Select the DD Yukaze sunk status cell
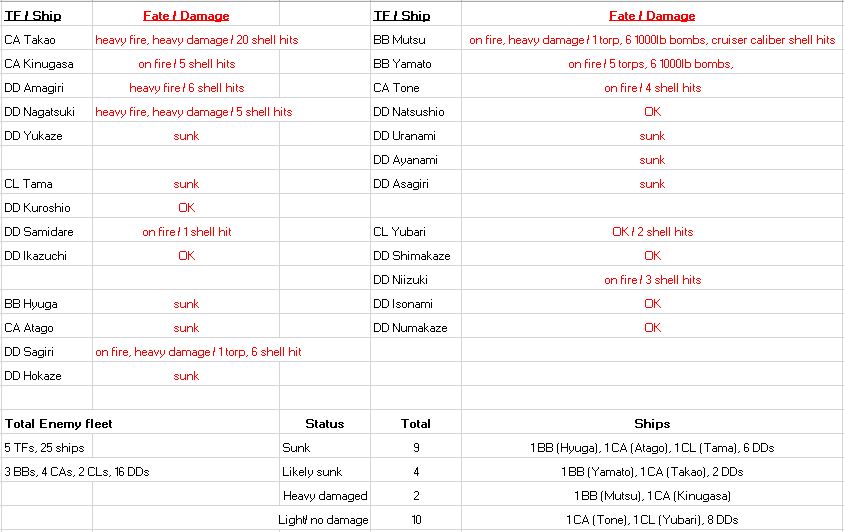The height and width of the screenshot is (532, 844). tap(186, 136)
